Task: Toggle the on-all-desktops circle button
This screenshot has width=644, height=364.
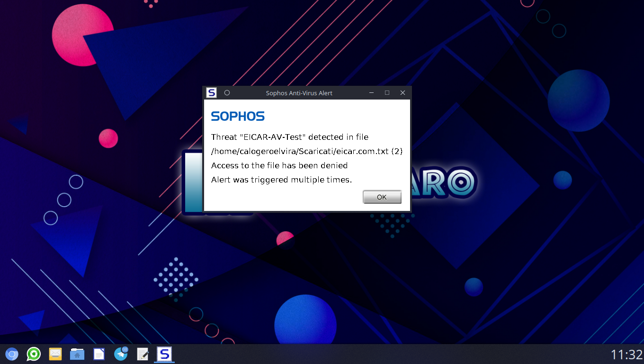Action: pyautogui.click(x=227, y=93)
